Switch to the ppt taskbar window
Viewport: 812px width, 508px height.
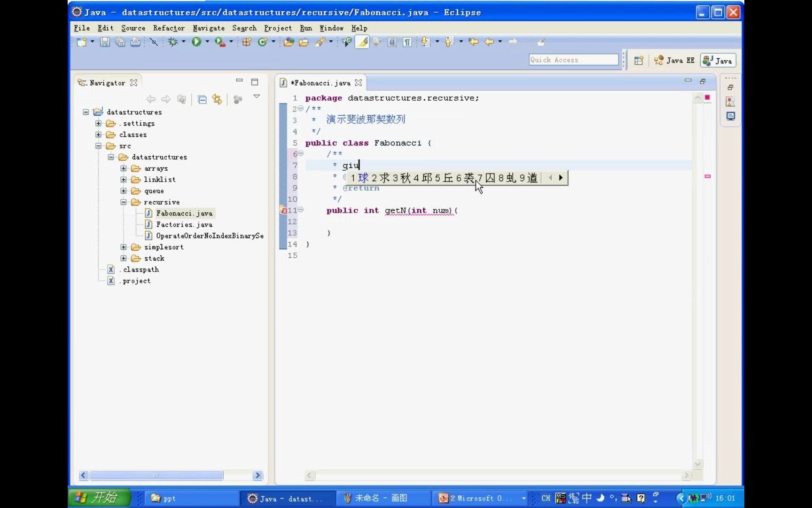click(192, 498)
